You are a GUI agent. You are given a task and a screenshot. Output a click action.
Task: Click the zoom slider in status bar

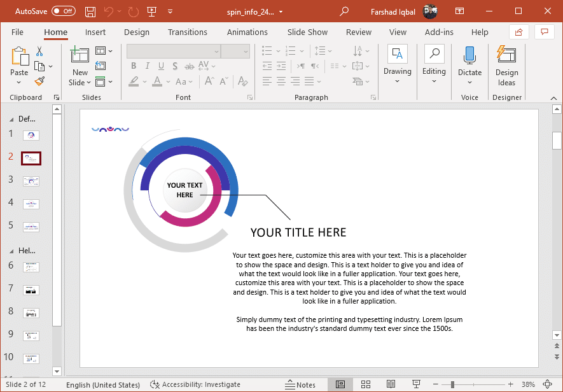[x=452, y=384]
